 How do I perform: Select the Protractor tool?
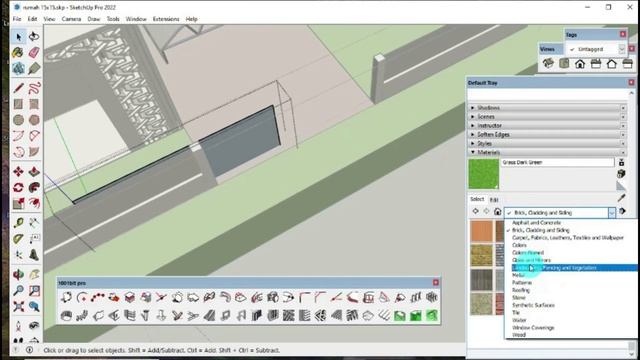18,239
